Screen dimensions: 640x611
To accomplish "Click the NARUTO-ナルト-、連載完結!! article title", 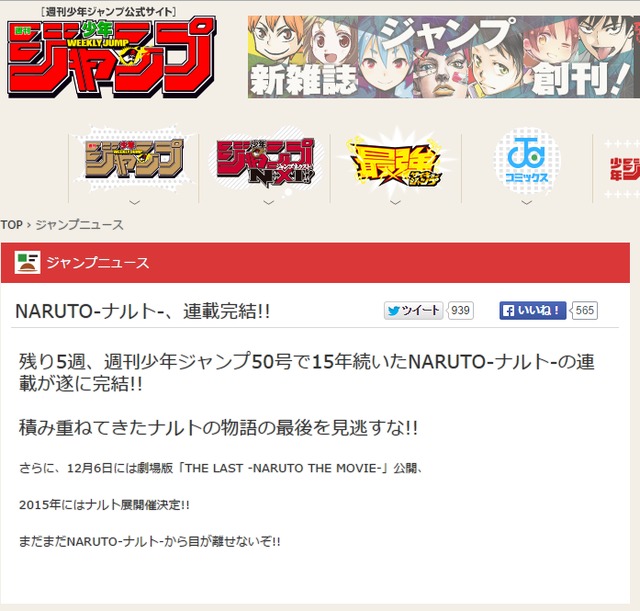I will pos(142,311).
